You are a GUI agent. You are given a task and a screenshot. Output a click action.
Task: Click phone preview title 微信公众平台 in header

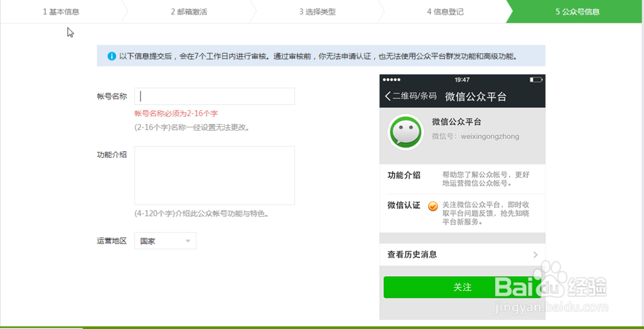click(476, 97)
